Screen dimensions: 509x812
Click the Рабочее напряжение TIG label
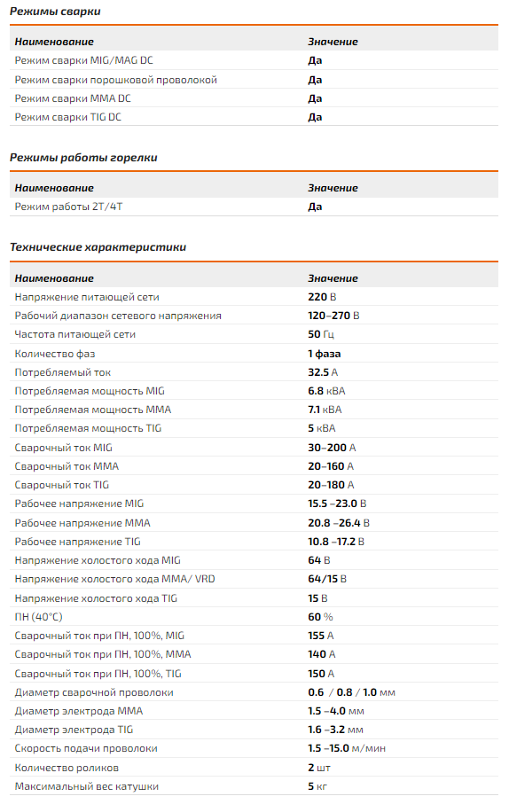pos(78,542)
